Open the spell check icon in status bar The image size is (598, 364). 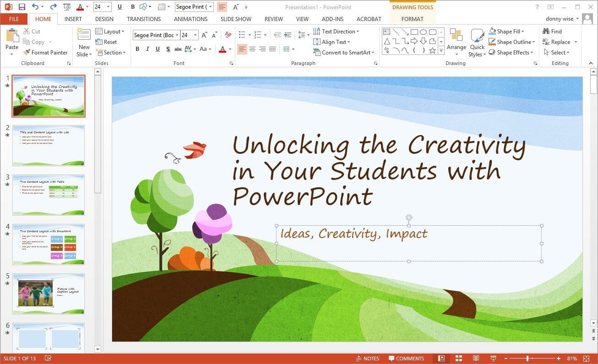(48, 359)
